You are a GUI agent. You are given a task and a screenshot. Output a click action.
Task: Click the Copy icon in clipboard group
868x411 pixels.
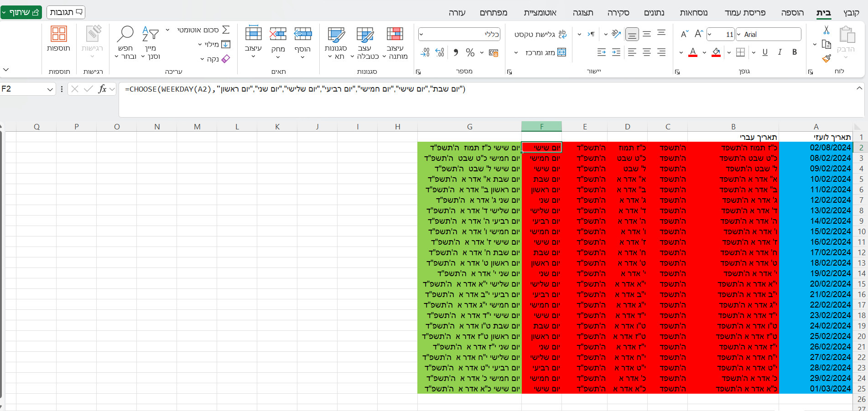[x=826, y=44]
